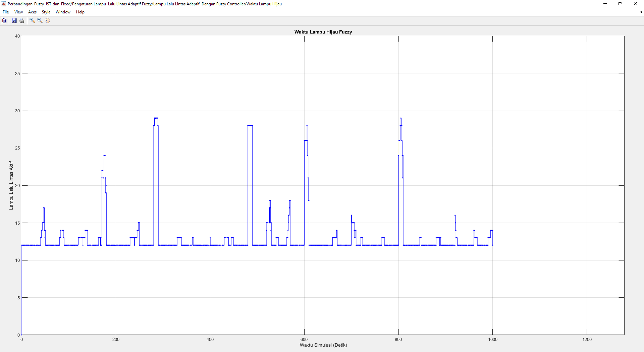644x352 pixels.
Task: Select the Pan hand tool
Action: point(48,21)
